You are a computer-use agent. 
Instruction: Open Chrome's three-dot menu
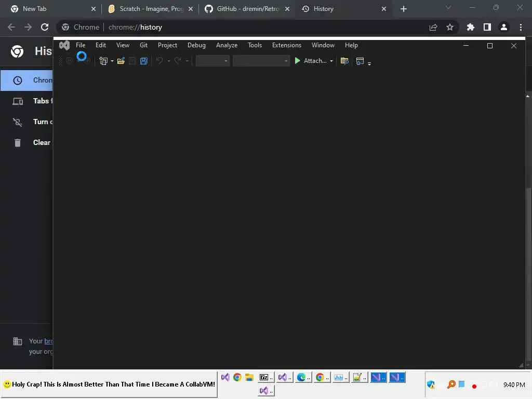(x=521, y=27)
